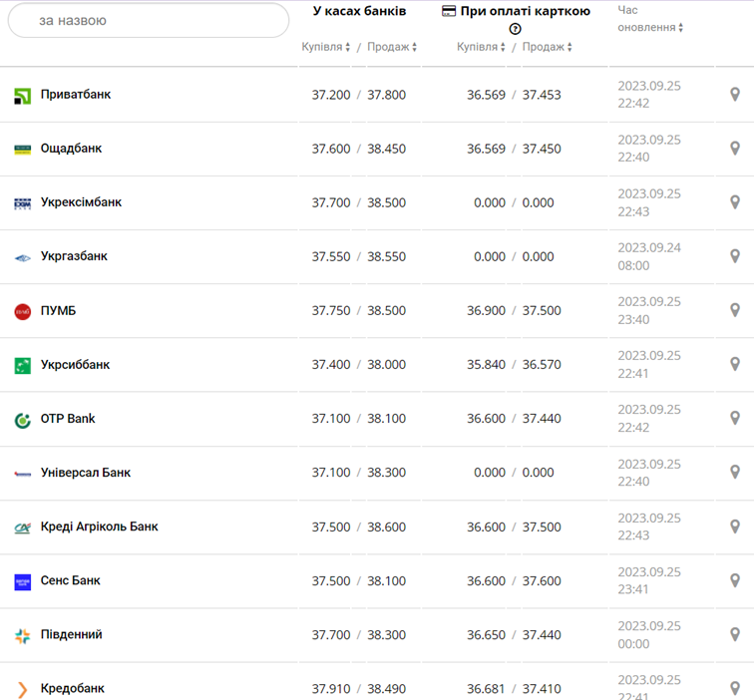Image resolution: width=754 pixels, height=700 pixels.
Task: Sort by card payment Купівля column
Action: pos(481,47)
